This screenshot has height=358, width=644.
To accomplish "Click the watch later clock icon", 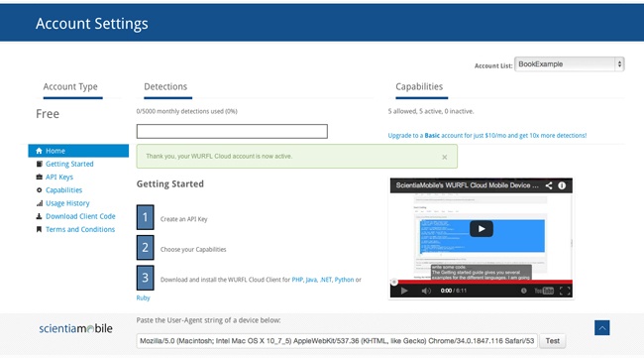I will [524, 291].
